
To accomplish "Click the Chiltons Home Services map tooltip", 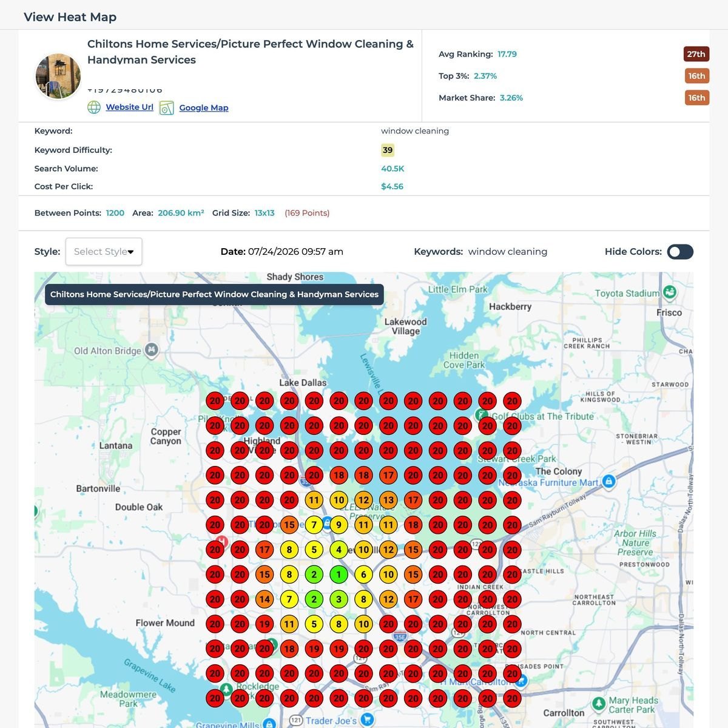I will click(x=214, y=294).
